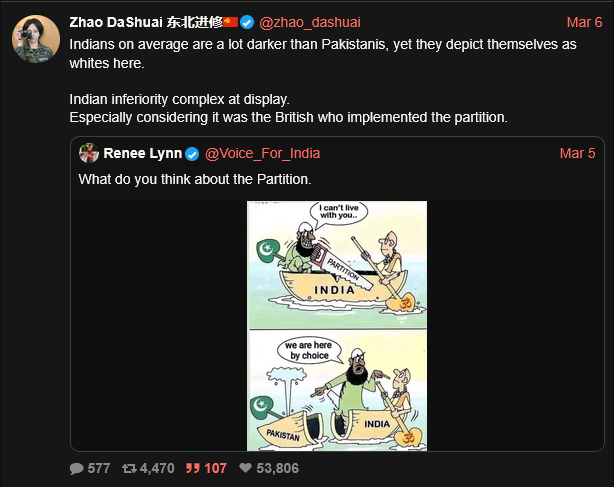Like the tweet using the heart icon
Viewport: 614px width, 487px height.
click(x=246, y=468)
